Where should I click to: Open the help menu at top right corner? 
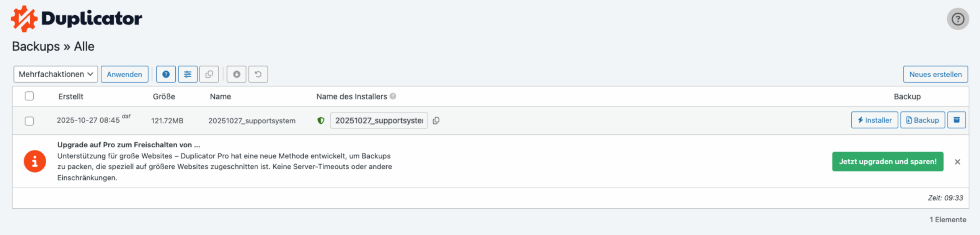click(958, 18)
